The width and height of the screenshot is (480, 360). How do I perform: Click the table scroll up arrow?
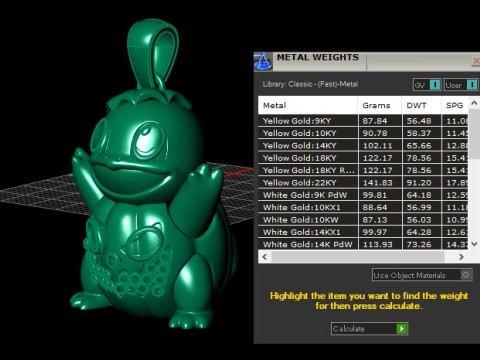tap(474, 103)
